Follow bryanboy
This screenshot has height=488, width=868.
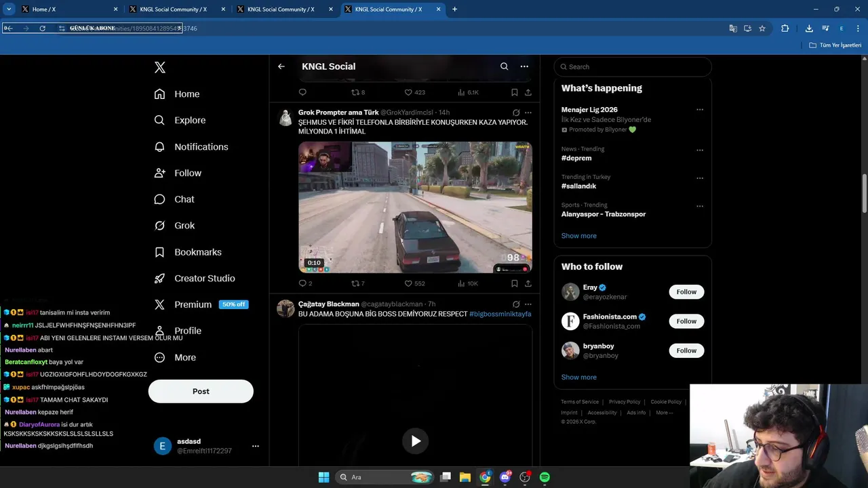(686, 350)
